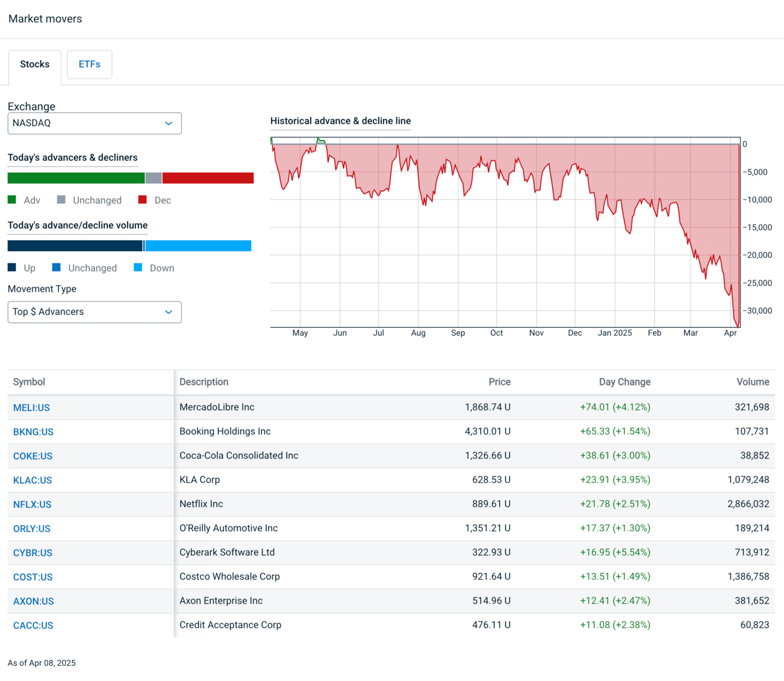
Task: Click the -30,000 axis label on chart
Action: pos(758,311)
